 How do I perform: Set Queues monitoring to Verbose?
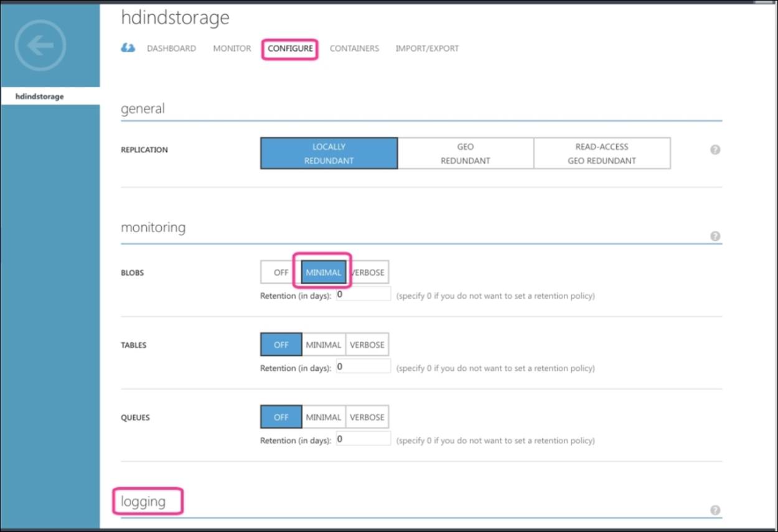(x=367, y=417)
